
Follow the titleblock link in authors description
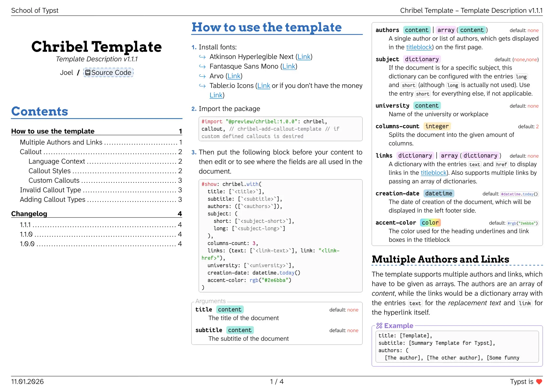click(x=419, y=47)
